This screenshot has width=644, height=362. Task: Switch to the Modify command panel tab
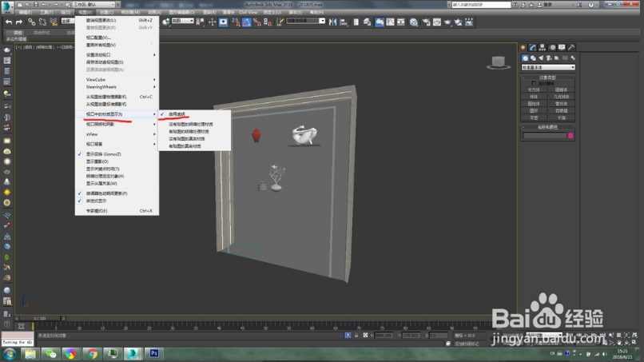(533, 47)
